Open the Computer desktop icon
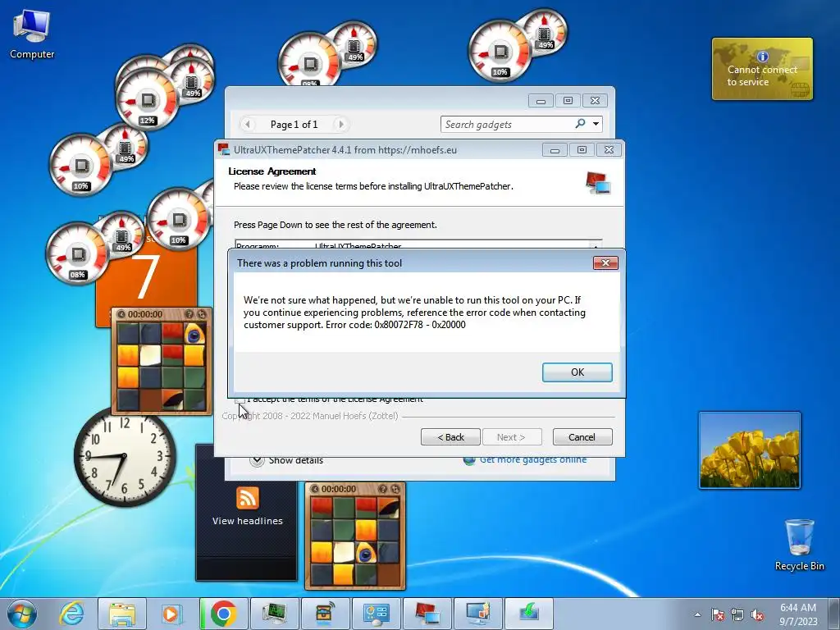 [x=32, y=34]
